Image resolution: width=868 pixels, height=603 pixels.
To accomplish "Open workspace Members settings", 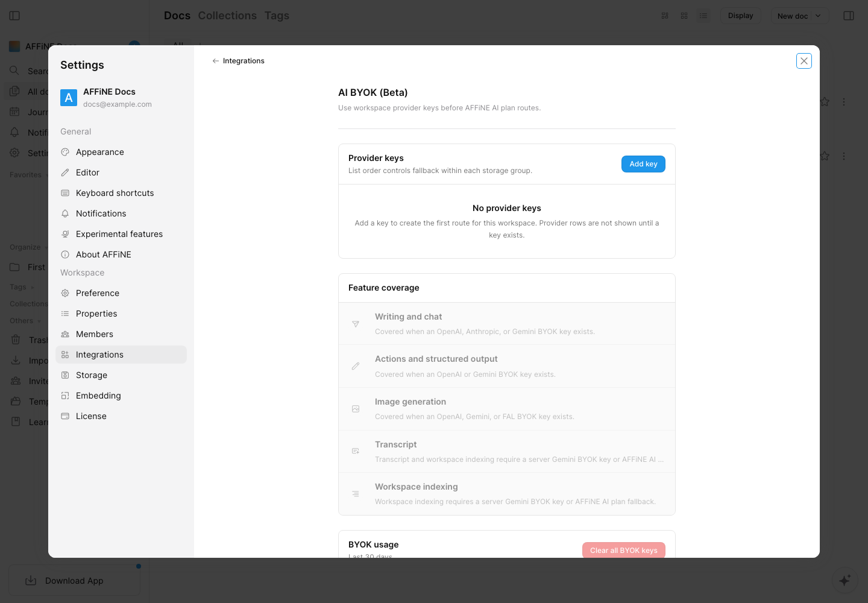I will [x=121, y=334].
